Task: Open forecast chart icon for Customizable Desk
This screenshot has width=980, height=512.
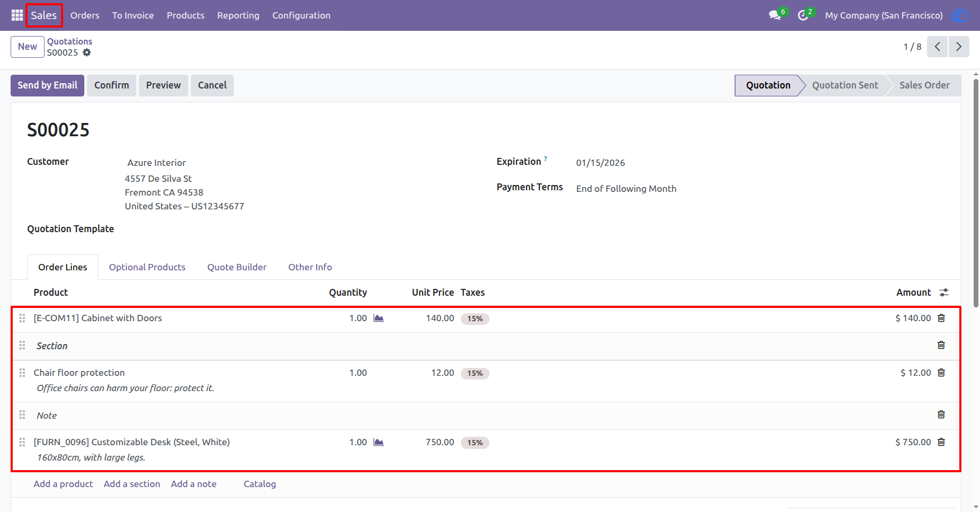Action: click(x=379, y=442)
